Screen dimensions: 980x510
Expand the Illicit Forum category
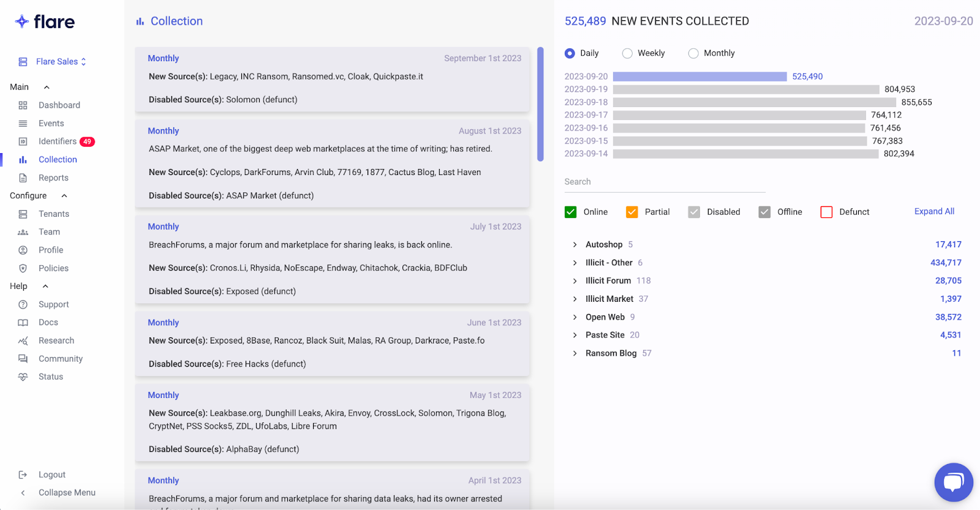coord(575,281)
